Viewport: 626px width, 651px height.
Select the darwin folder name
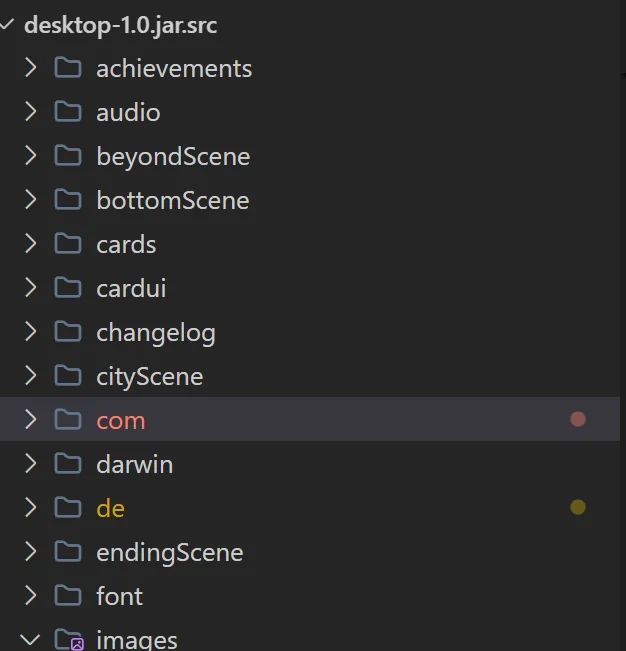[134, 465]
